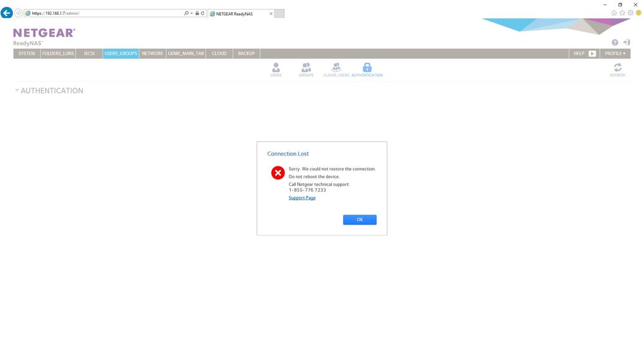Click 'Do not reboot the device.' text
This screenshot has width=644, height=349.
(314, 176)
